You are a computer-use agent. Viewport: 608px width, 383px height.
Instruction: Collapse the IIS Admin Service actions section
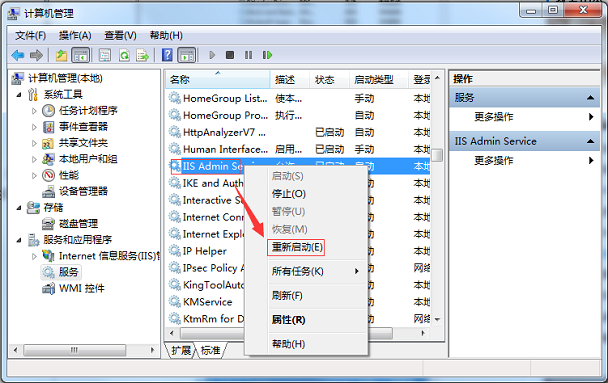point(590,141)
